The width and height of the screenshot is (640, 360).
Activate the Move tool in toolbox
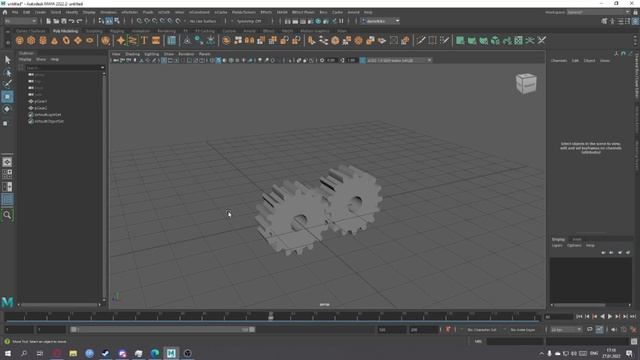[7, 97]
